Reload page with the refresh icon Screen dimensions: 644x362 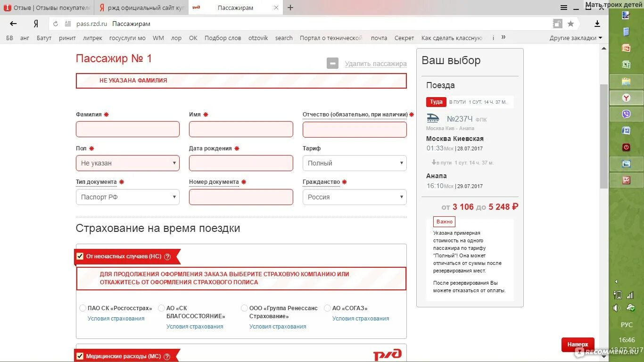(56, 24)
